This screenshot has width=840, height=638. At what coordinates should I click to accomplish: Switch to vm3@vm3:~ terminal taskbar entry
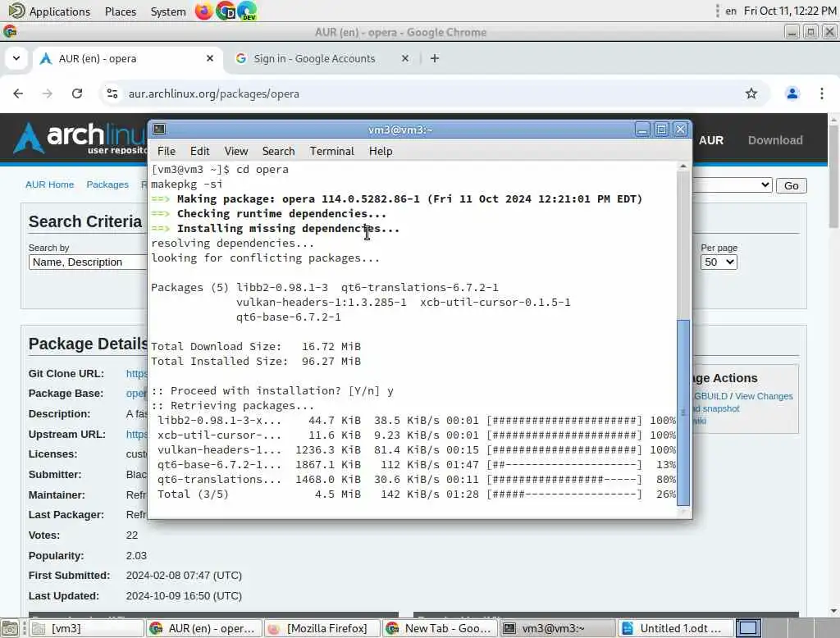pos(558,628)
